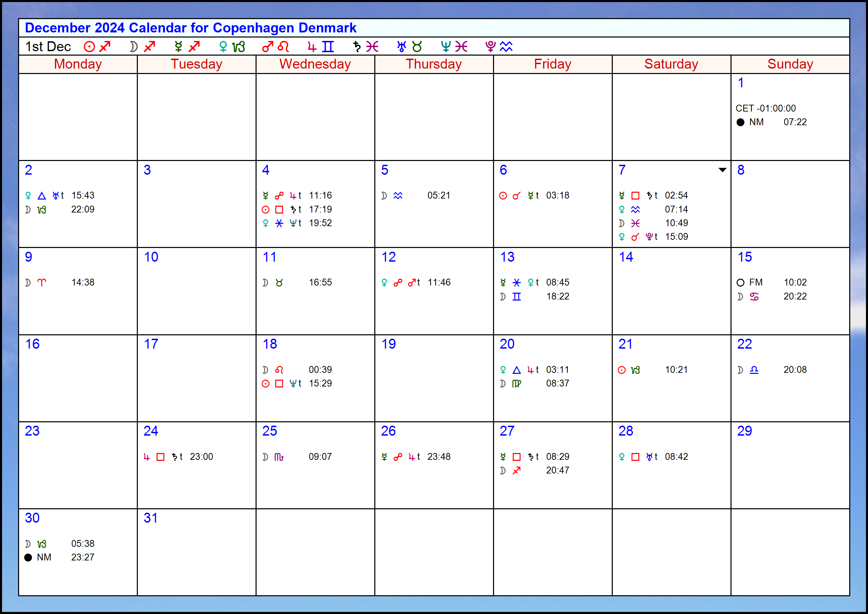Click the Moon Libra symbol on Dec 22
The height and width of the screenshot is (614, 868).
754,370
